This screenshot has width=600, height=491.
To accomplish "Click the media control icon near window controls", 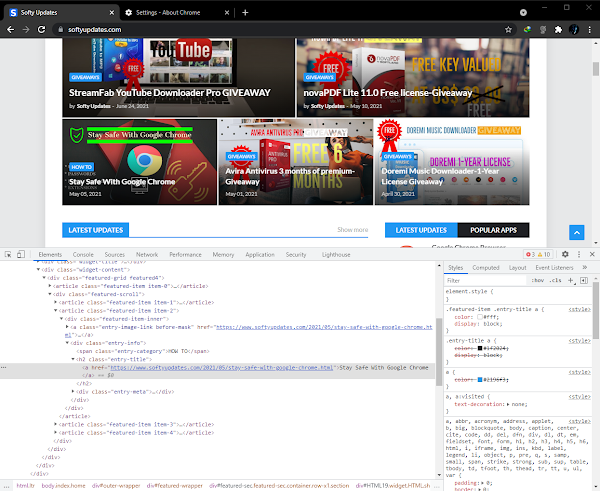I will coord(523,13).
